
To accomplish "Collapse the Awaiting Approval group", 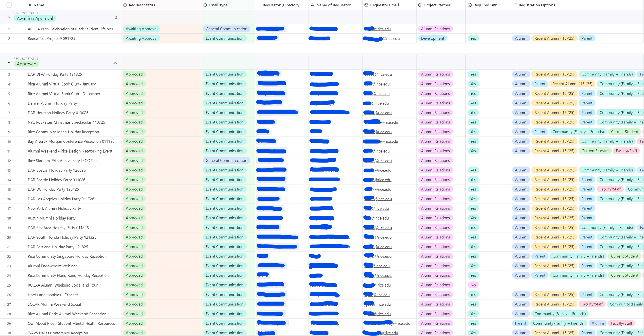I will click(x=9, y=17).
